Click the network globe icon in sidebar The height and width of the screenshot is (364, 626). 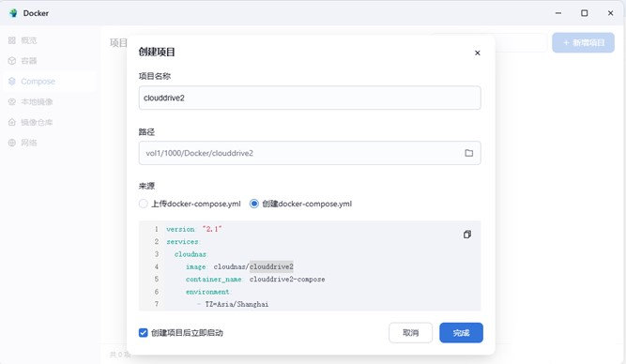[x=12, y=143]
